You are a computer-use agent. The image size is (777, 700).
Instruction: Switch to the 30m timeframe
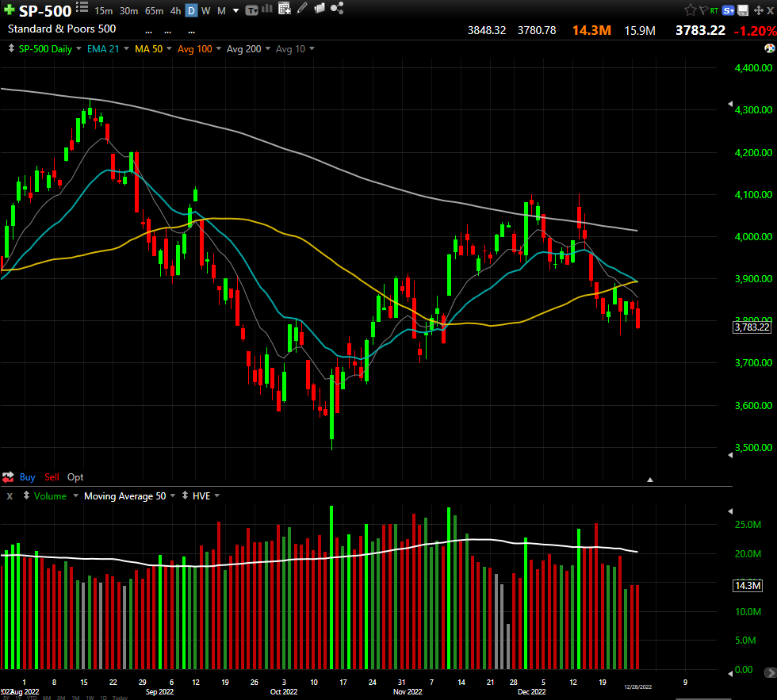[x=128, y=10]
